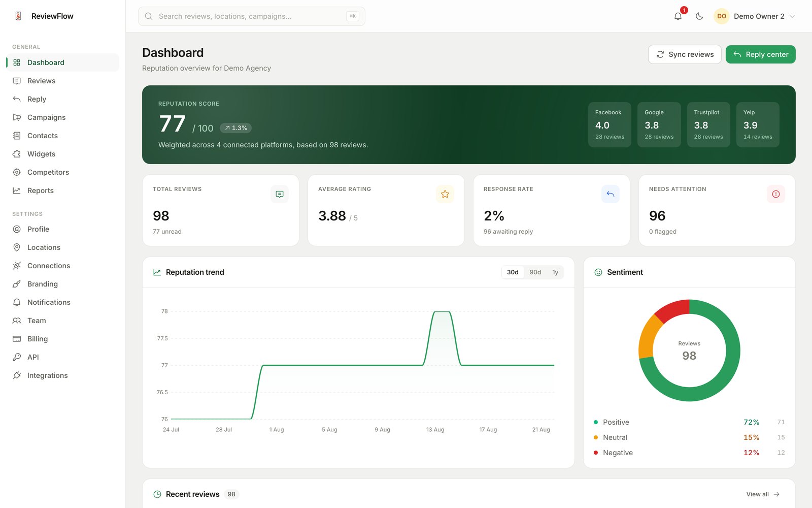The height and width of the screenshot is (508, 812).
Task: Open the Reply center button
Action: (x=760, y=54)
